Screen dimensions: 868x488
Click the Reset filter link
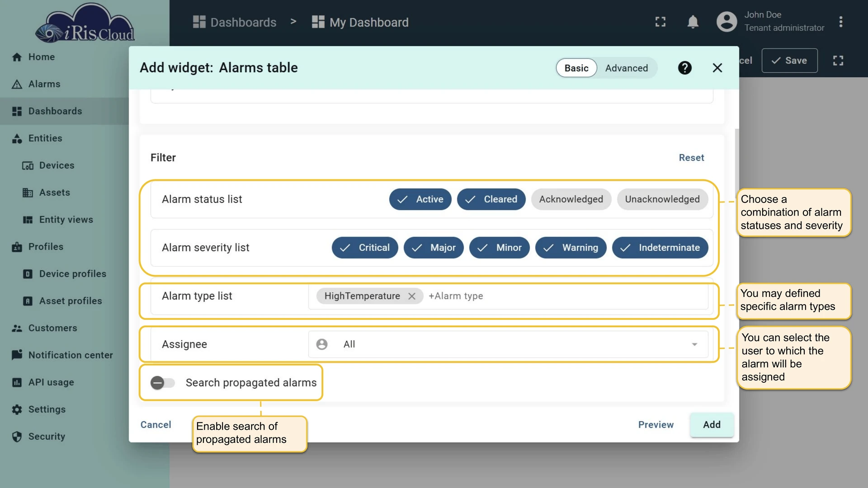[691, 158]
